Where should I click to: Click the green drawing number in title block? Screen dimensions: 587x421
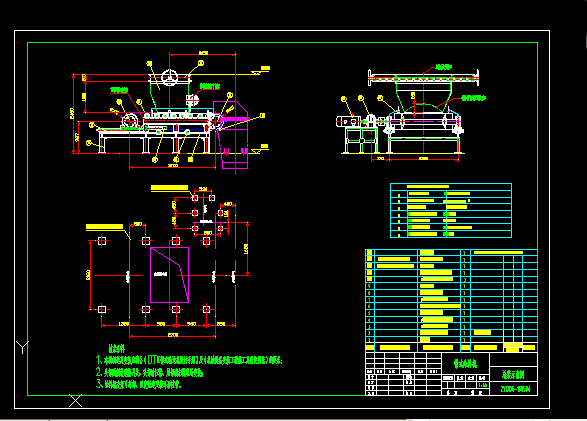tap(515, 389)
